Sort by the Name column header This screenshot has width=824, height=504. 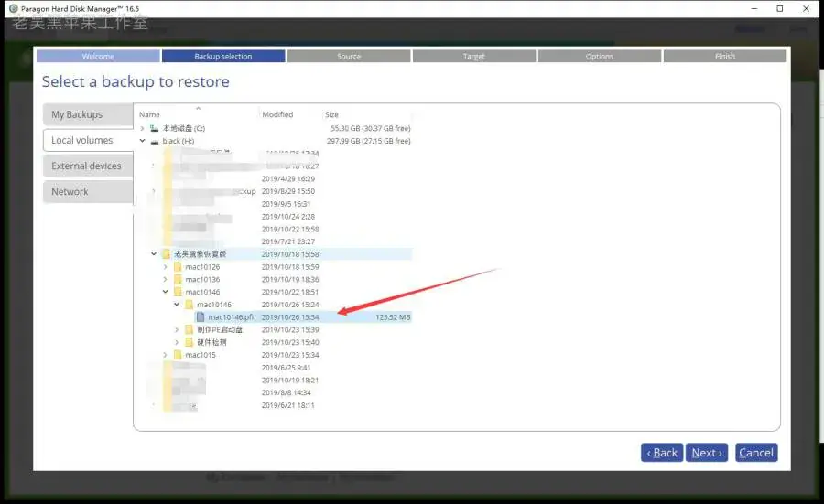(149, 114)
